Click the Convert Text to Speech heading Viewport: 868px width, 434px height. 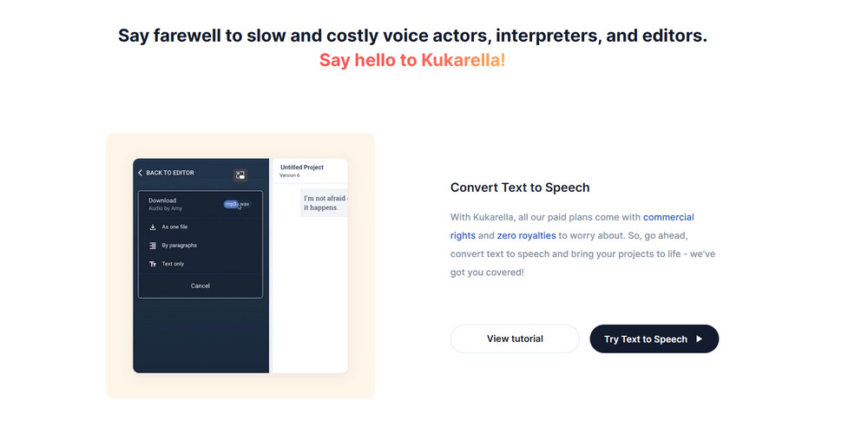tap(520, 187)
